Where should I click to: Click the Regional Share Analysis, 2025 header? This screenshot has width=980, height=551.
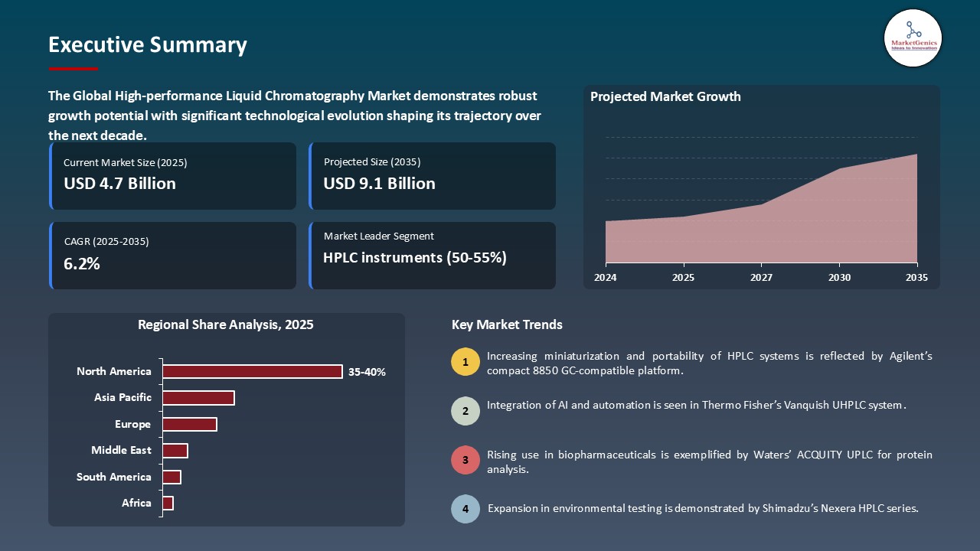226,324
